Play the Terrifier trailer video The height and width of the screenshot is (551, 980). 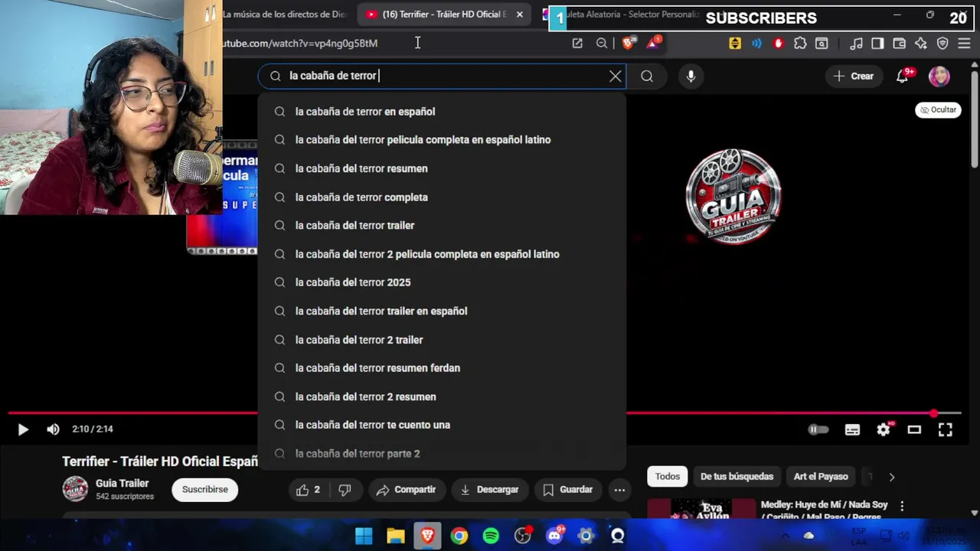click(23, 429)
